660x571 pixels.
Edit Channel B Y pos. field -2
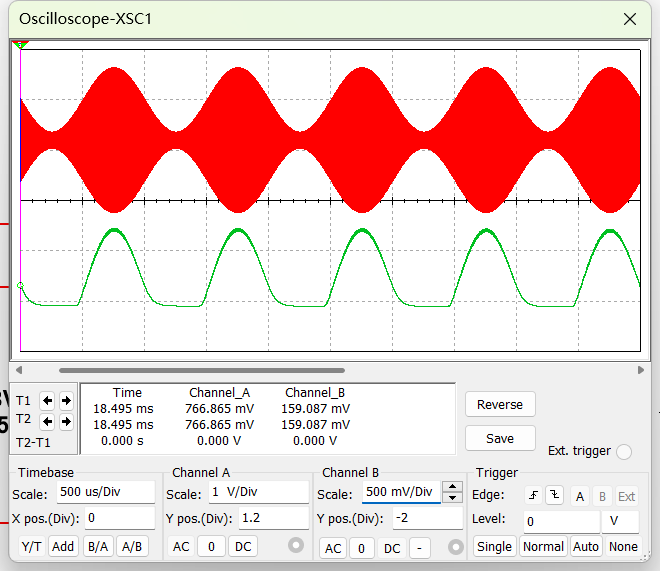coord(428,518)
